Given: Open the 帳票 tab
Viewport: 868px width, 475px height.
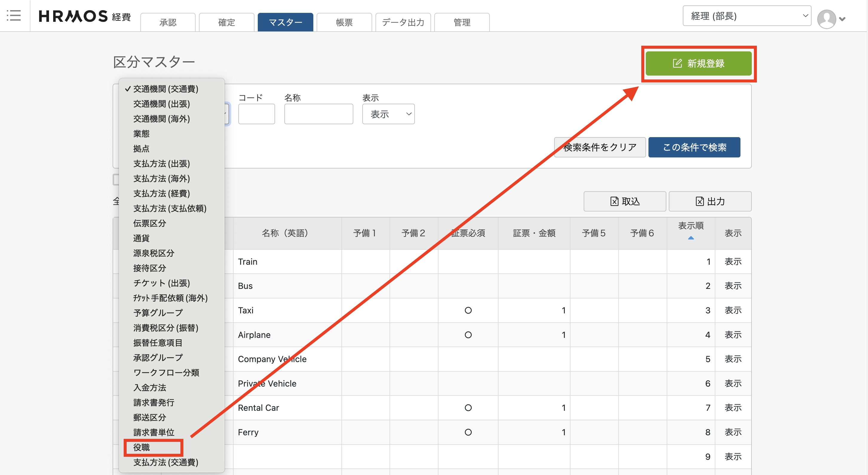Looking at the screenshot, I should [x=344, y=22].
